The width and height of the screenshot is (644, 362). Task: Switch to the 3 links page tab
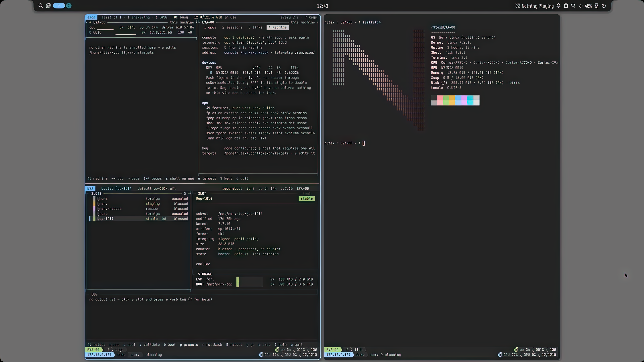tap(255, 27)
